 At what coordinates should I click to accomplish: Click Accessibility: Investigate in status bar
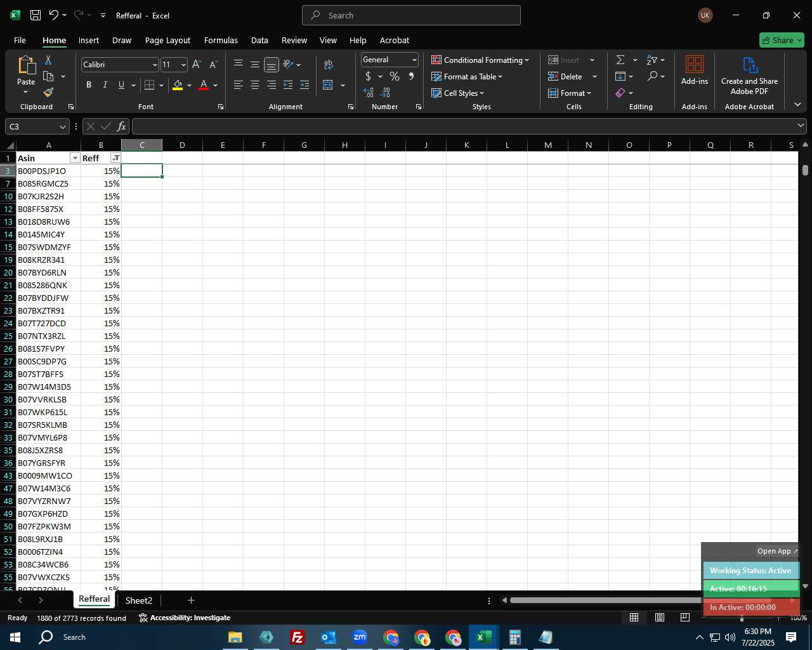click(184, 618)
